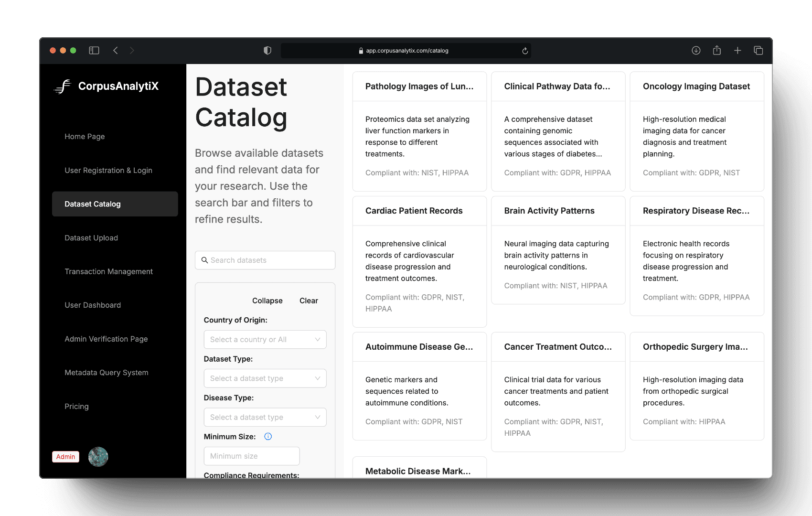Click "Compliant with: HIPPAA" on Orthopedic card

684,421
